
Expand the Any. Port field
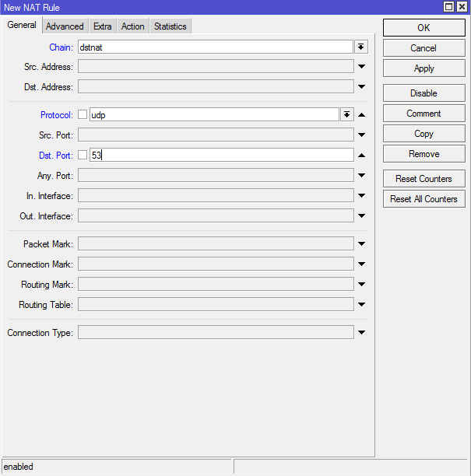361,175
